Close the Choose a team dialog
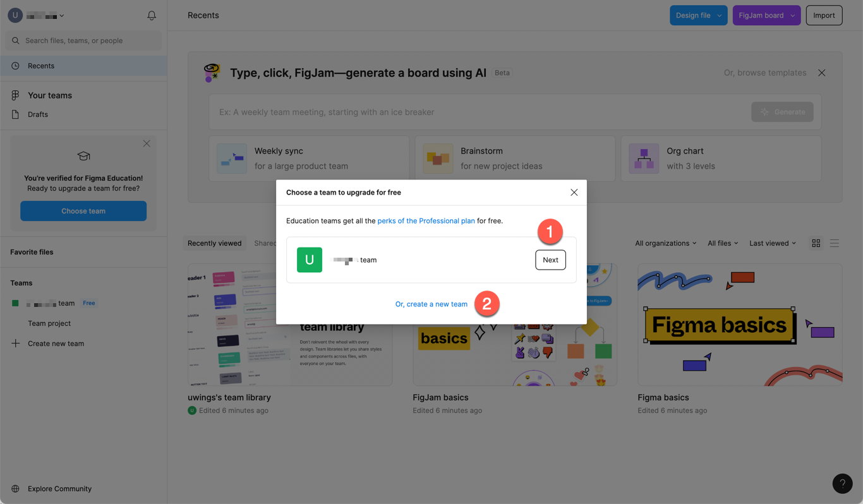The width and height of the screenshot is (863, 504). pos(574,193)
